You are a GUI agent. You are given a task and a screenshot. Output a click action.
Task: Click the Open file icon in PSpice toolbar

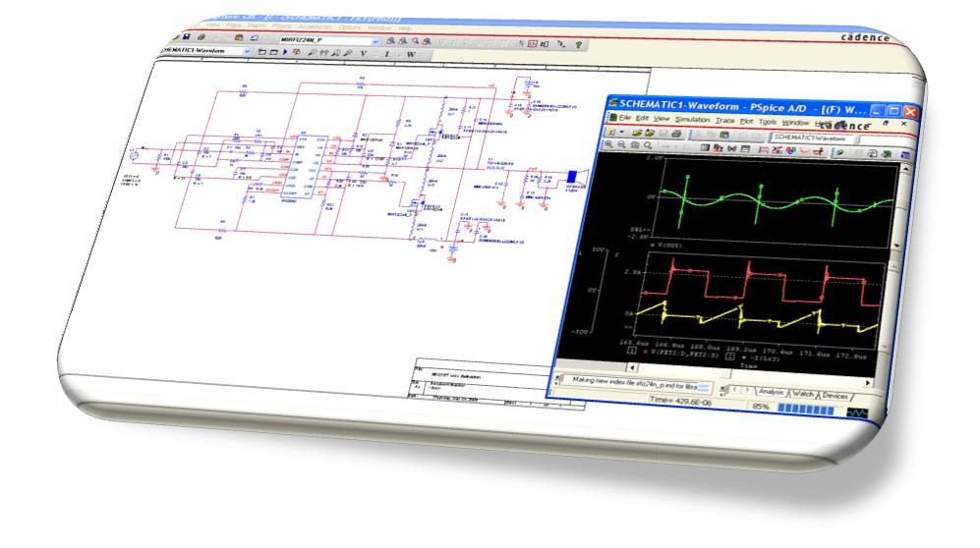[637, 133]
